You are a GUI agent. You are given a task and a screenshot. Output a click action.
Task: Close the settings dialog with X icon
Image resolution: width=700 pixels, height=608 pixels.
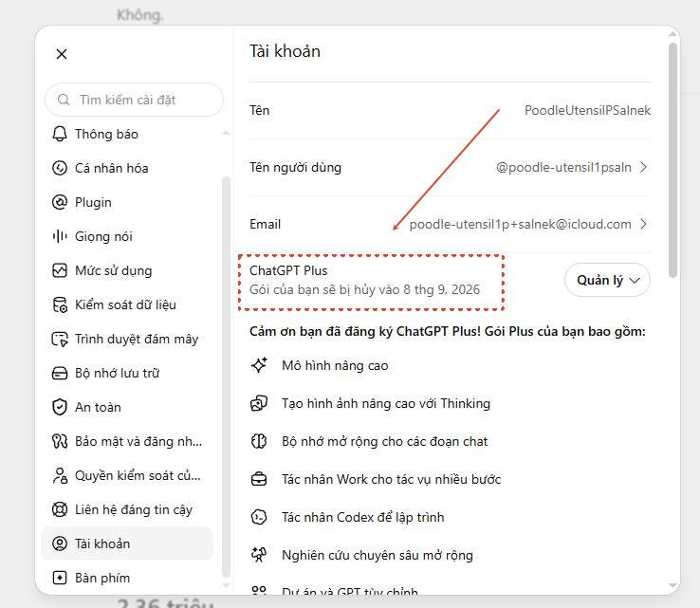62,54
